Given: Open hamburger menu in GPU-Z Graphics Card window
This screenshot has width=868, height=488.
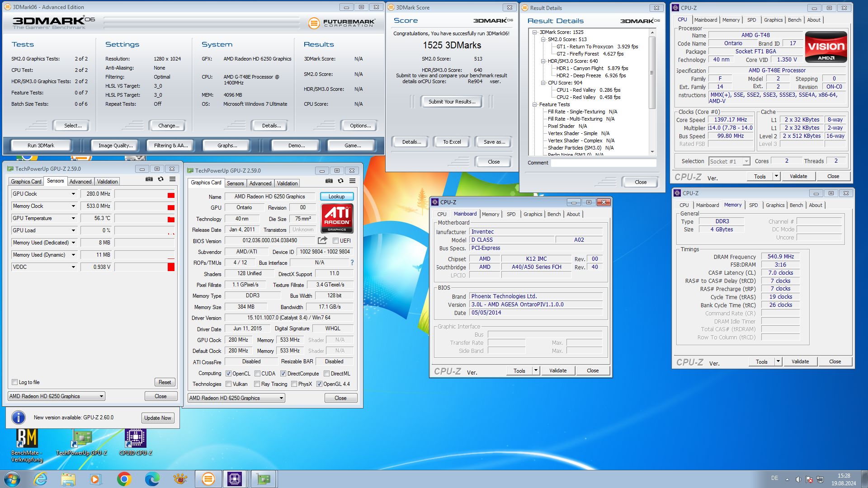Looking at the screenshot, I should 352,181.
